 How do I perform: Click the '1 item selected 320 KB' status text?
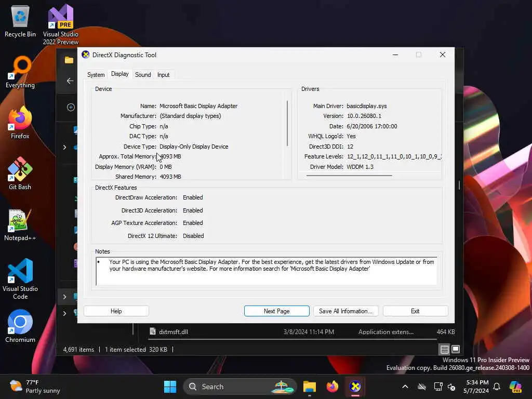[x=136, y=350]
